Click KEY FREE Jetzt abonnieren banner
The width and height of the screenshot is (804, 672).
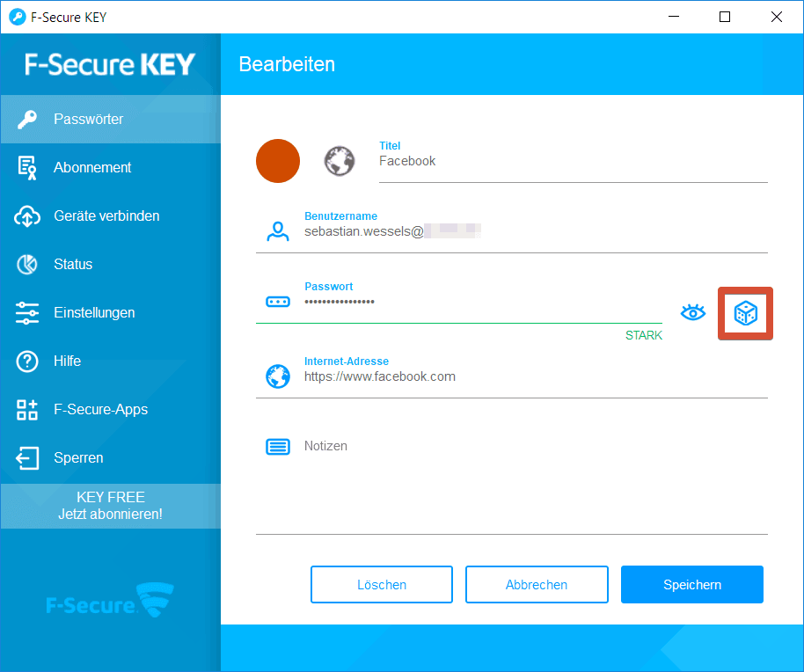click(x=110, y=506)
